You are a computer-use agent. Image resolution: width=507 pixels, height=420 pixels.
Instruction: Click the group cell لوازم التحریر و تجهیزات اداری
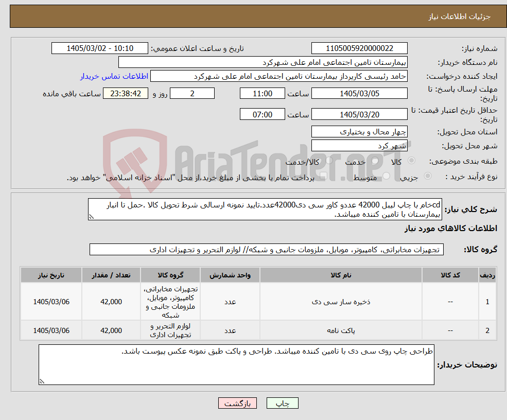click(x=170, y=330)
